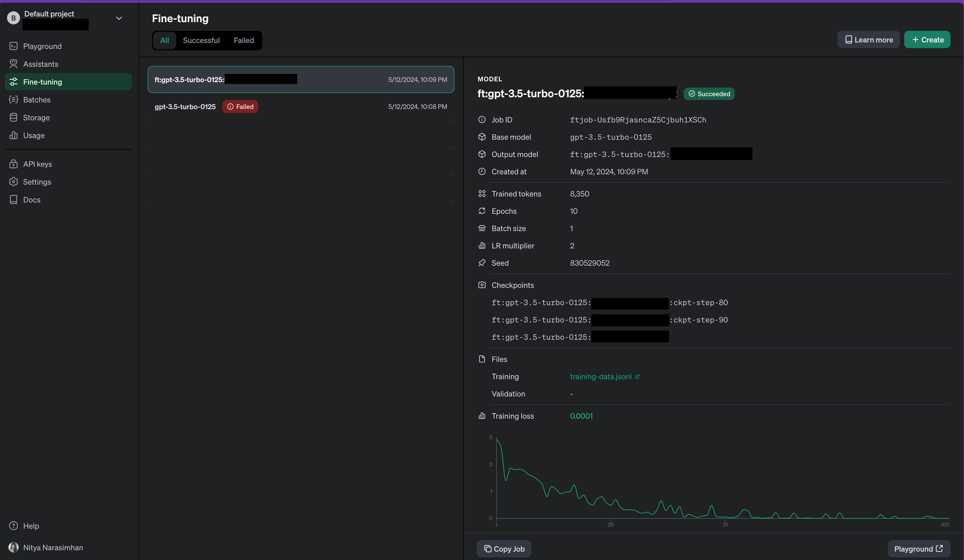Click the Help icon
This screenshot has width=964, height=560.
click(14, 526)
